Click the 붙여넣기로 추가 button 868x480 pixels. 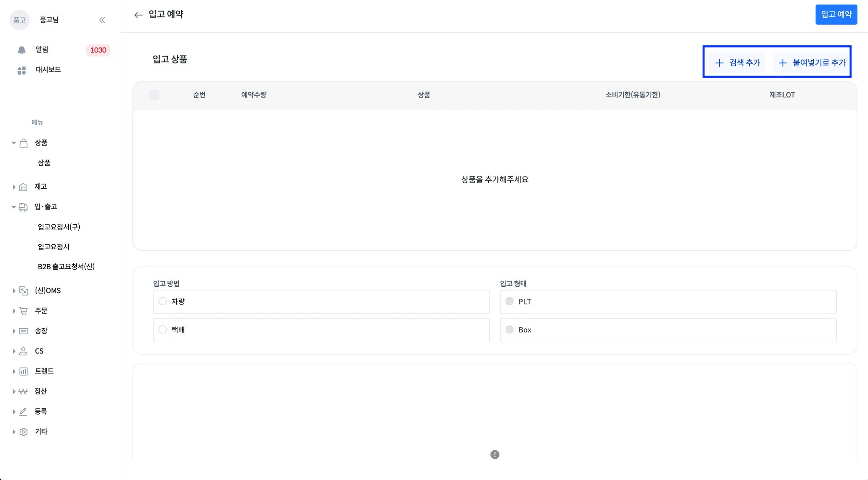tap(812, 63)
